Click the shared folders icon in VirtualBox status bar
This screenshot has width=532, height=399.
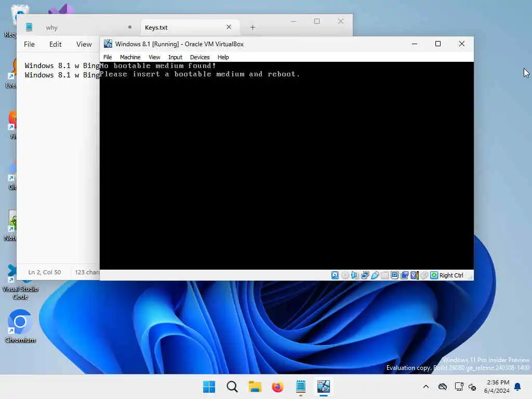pos(385,275)
